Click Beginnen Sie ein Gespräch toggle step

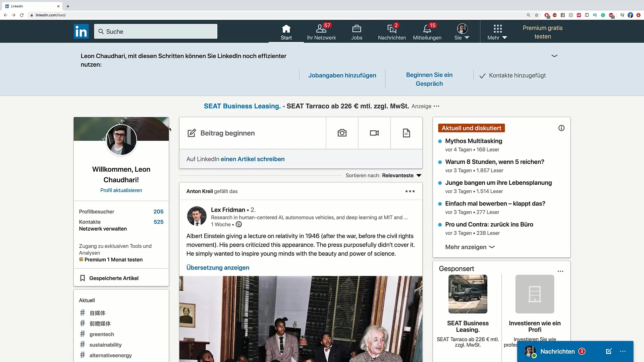(429, 79)
